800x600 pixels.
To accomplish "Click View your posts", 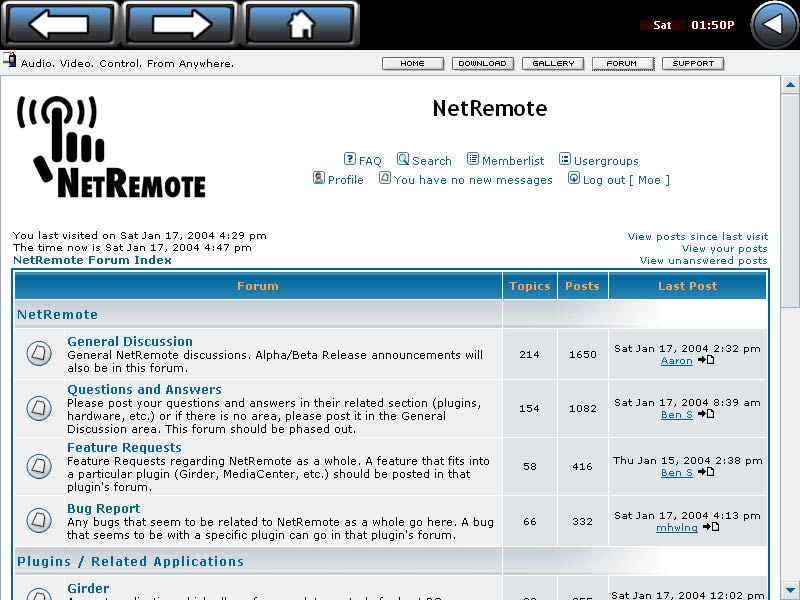I will point(724,248).
